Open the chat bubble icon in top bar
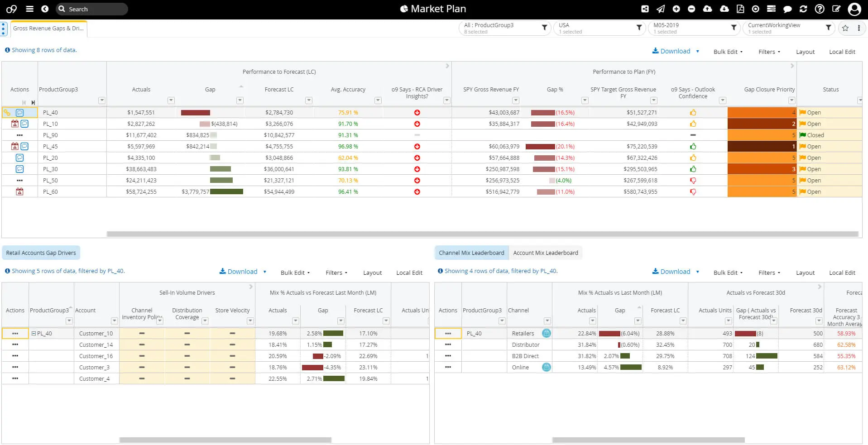868x445 pixels. 787,9
